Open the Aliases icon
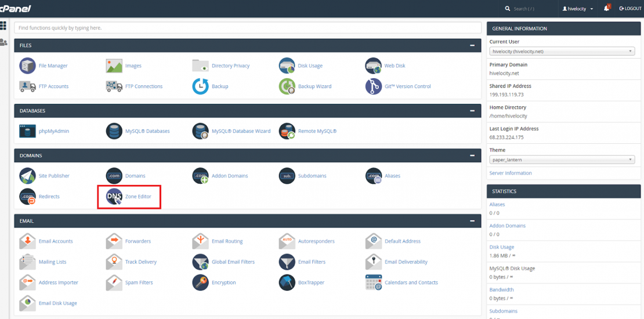 point(374,176)
